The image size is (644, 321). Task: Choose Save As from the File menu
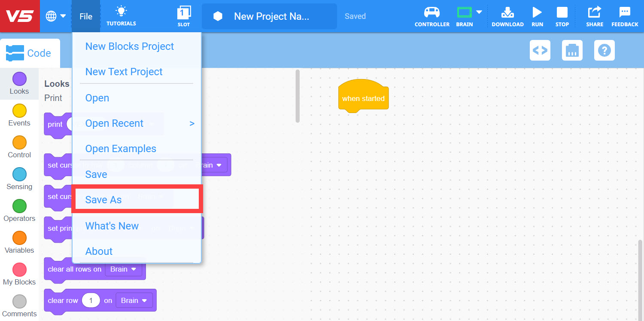coord(103,199)
